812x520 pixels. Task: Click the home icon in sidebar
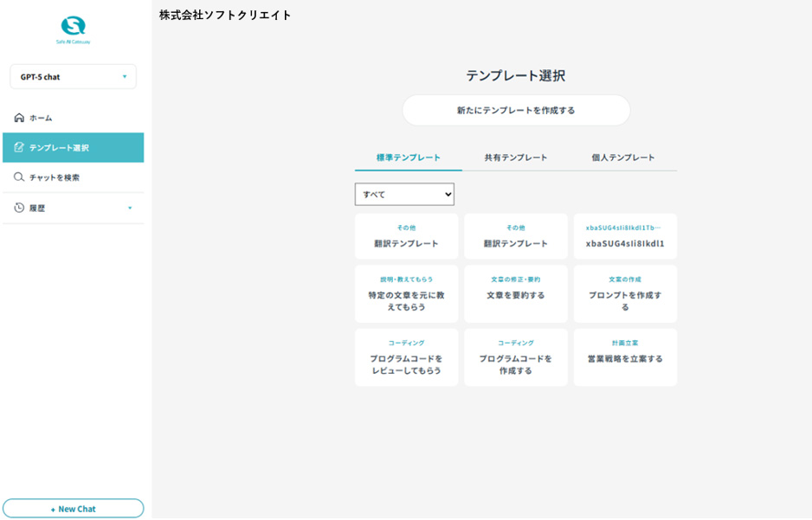coord(19,118)
